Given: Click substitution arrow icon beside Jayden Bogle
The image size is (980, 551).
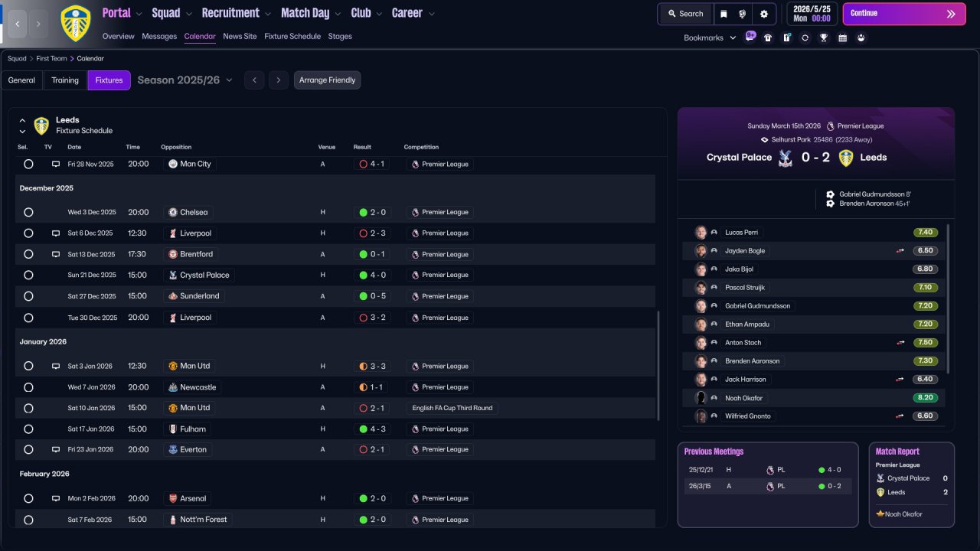Looking at the screenshot, I should pos(900,251).
